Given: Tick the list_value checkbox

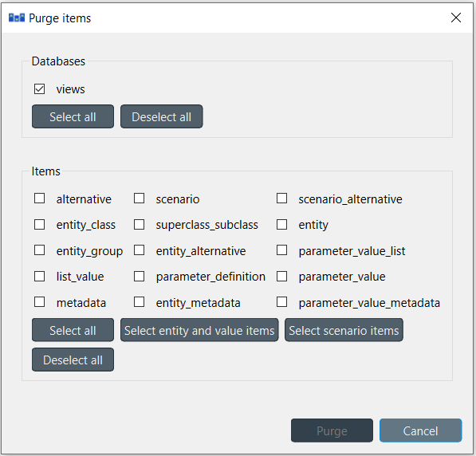Looking at the screenshot, I should 39,277.
